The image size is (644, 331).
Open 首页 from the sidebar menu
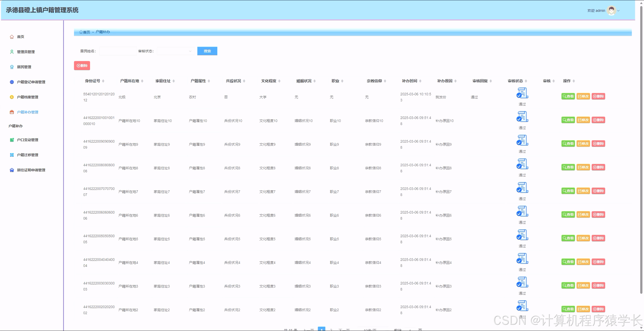pos(20,37)
